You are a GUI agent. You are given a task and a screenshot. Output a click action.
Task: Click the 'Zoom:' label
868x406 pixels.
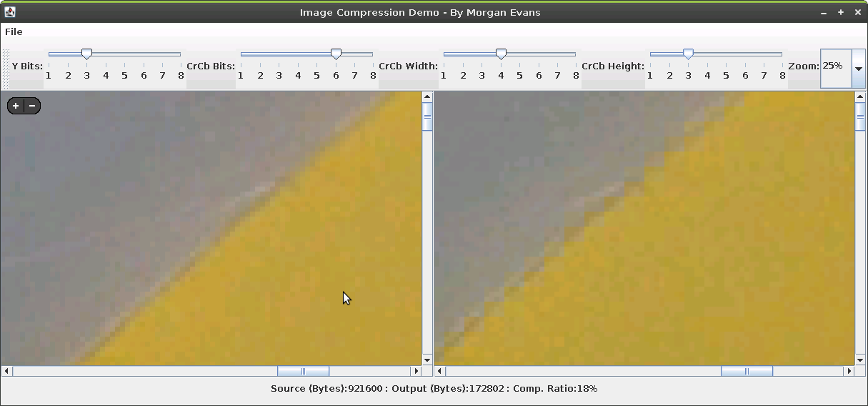coord(804,66)
